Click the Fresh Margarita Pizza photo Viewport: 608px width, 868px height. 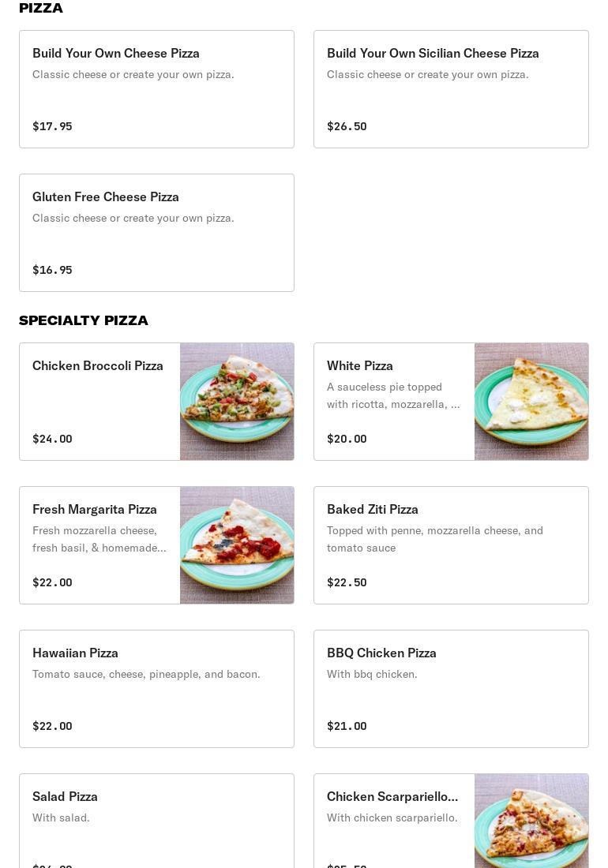point(237,545)
